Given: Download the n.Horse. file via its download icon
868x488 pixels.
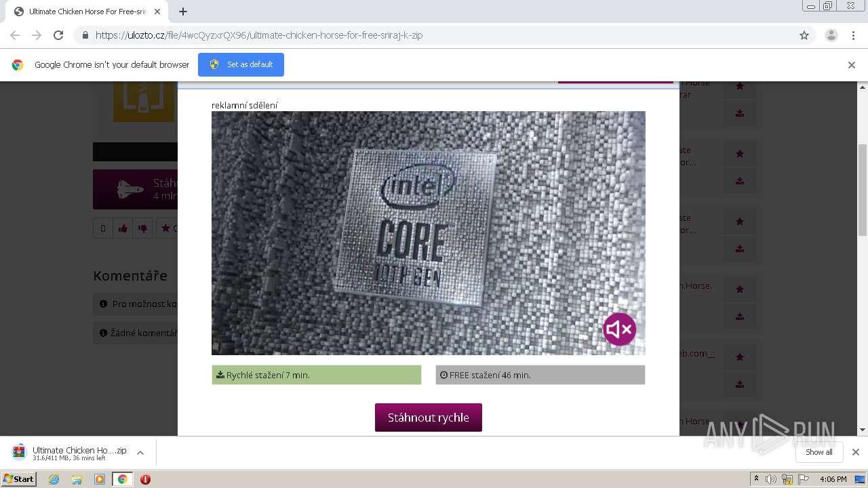Looking at the screenshot, I should tap(740, 317).
